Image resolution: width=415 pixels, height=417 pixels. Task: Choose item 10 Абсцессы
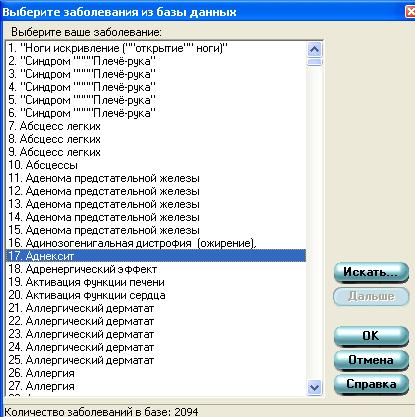(x=156, y=165)
